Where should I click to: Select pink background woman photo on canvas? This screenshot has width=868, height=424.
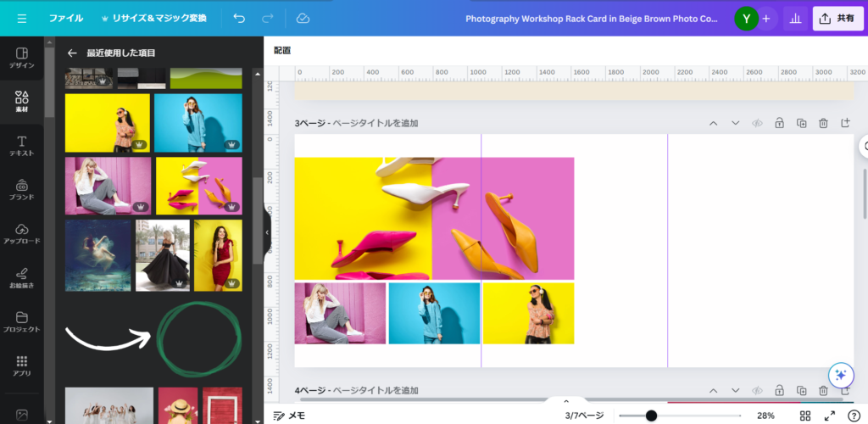[340, 313]
